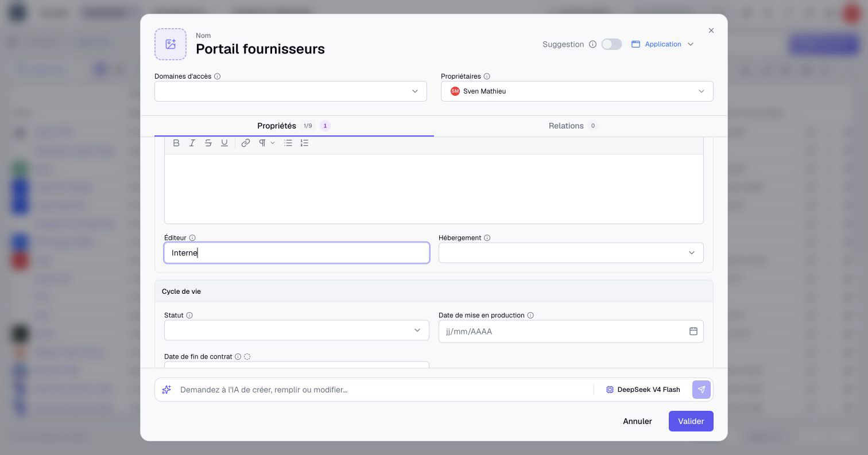Click the Portail fournisseurs name title
This screenshot has height=455, width=868.
click(x=260, y=49)
